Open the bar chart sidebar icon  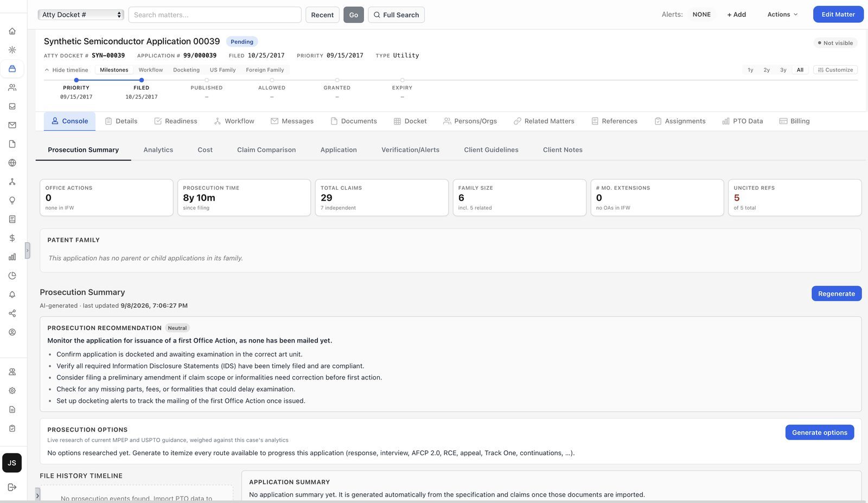tap(12, 257)
